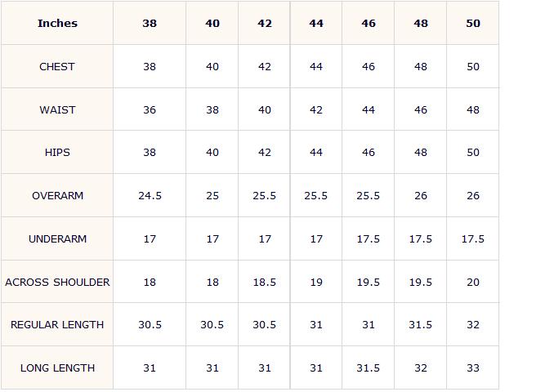Select the size 46 column header
Screen dimensions: 554x392
(369, 24)
